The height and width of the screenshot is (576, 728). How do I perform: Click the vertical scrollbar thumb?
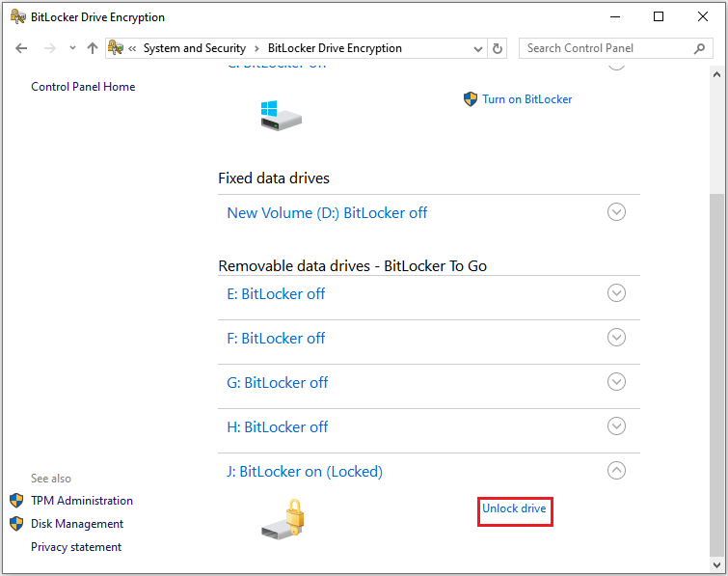coord(716,374)
